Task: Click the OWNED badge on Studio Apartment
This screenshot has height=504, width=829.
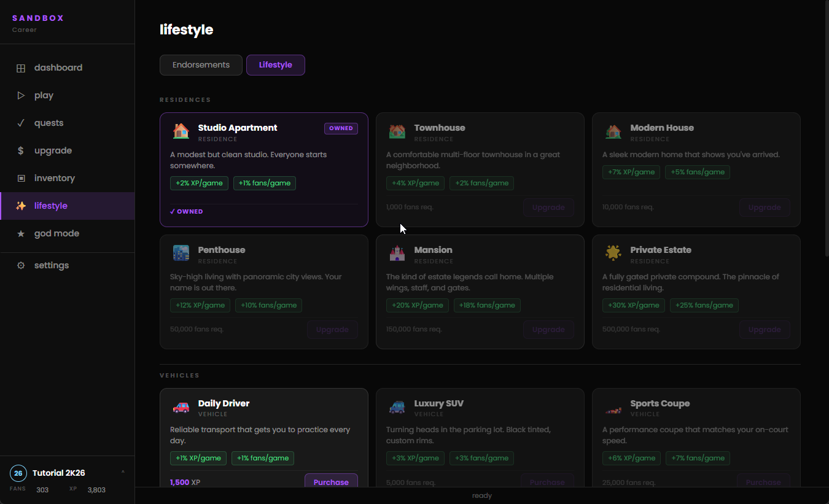Action: point(341,128)
